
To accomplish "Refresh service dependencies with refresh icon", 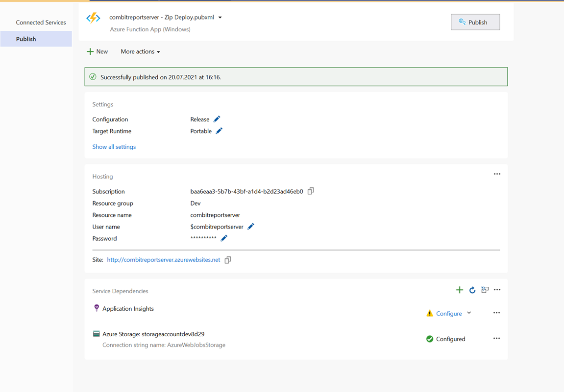I will point(472,290).
